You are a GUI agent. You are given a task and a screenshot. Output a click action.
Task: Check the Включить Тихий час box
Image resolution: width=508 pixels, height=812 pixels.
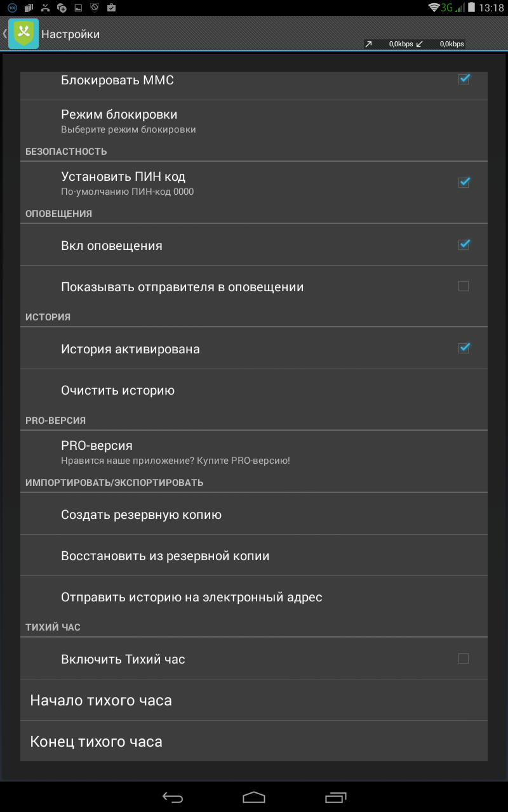[464, 659]
